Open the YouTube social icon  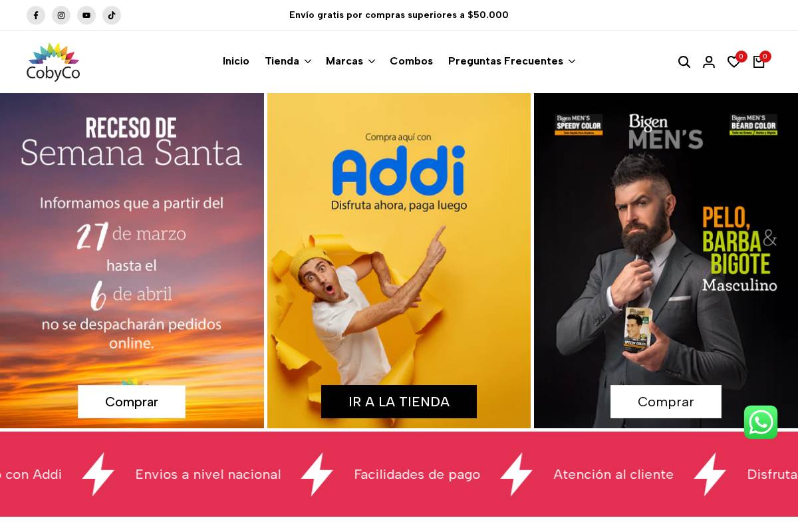click(x=86, y=15)
